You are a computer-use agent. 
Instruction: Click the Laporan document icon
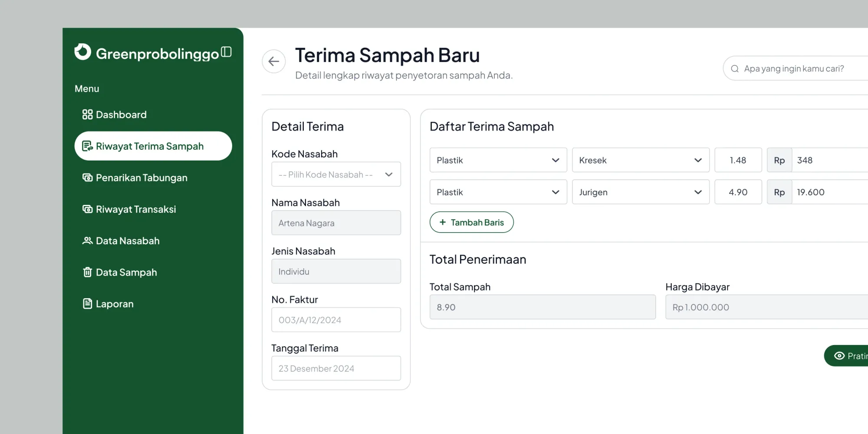pos(87,304)
